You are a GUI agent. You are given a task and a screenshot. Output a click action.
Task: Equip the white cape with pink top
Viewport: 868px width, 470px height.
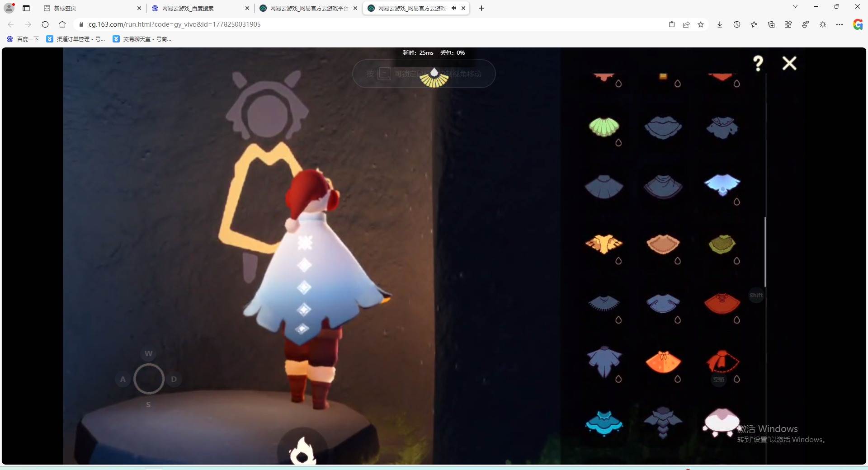(x=721, y=422)
